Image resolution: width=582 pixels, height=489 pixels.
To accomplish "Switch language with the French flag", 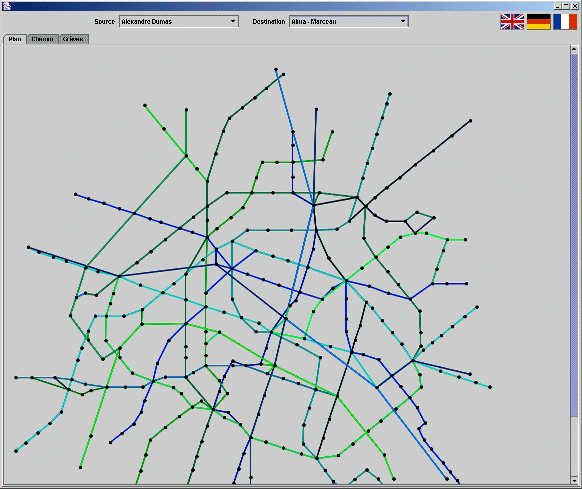I will click(x=565, y=22).
